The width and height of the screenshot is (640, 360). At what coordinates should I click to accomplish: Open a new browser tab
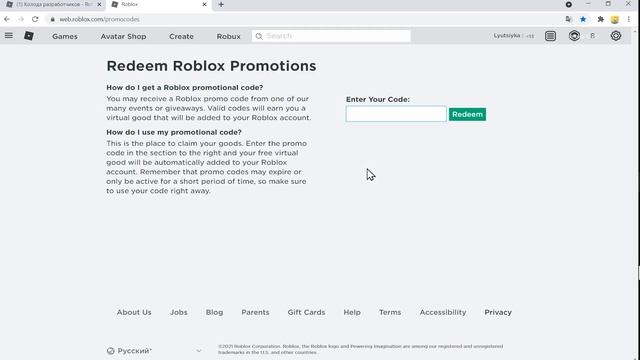point(221,4)
